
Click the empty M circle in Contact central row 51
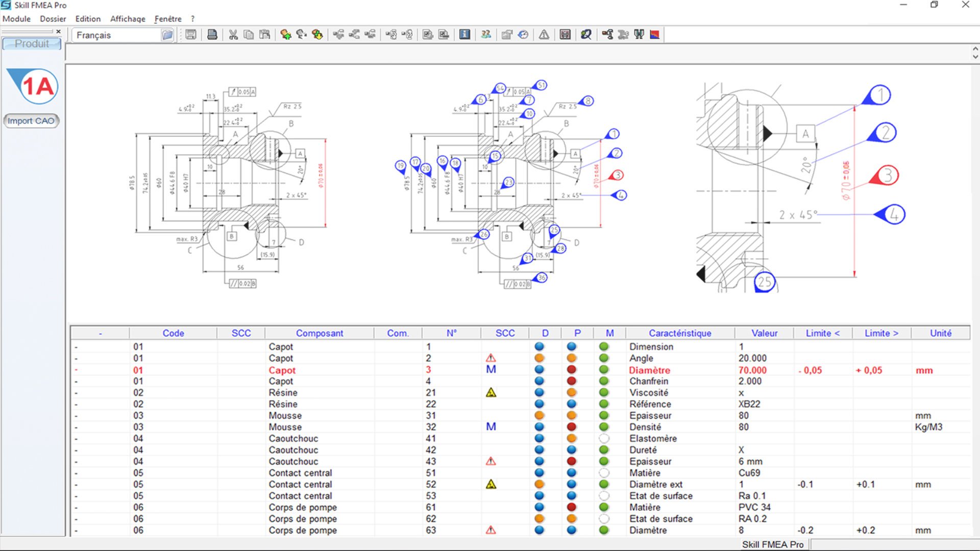point(604,473)
